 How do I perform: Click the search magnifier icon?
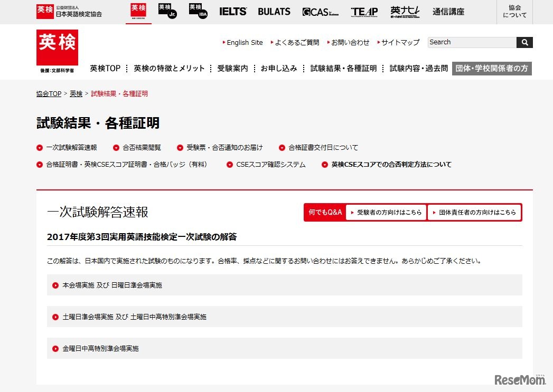point(523,42)
